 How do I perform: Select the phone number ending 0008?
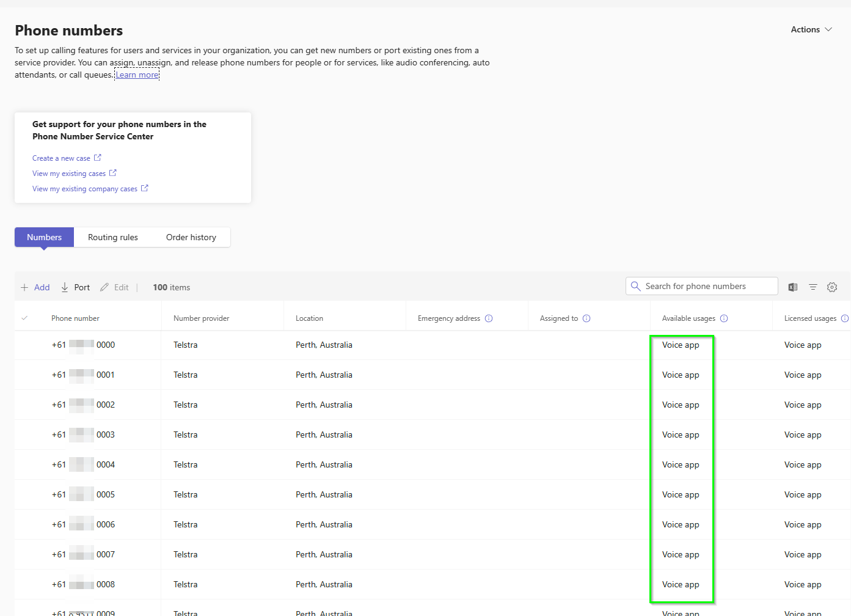point(83,584)
